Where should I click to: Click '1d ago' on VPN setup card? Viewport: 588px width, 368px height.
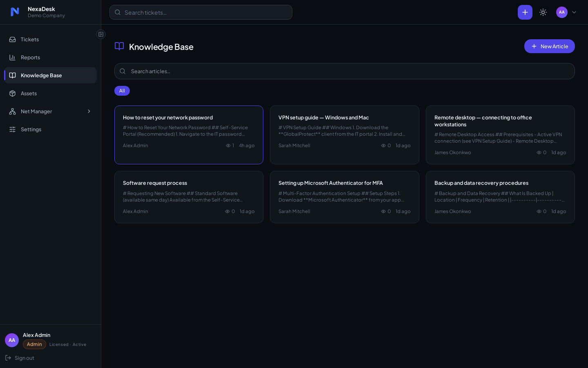(x=403, y=146)
